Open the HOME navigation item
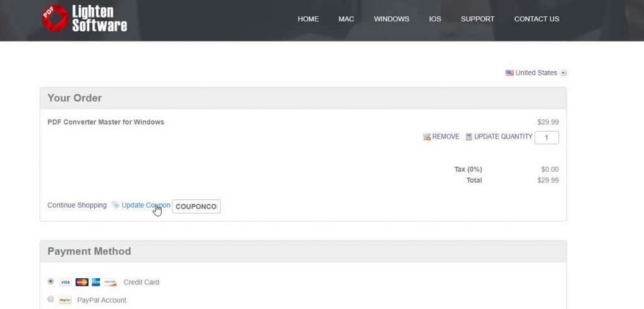The height and width of the screenshot is (309, 644). [308, 19]
